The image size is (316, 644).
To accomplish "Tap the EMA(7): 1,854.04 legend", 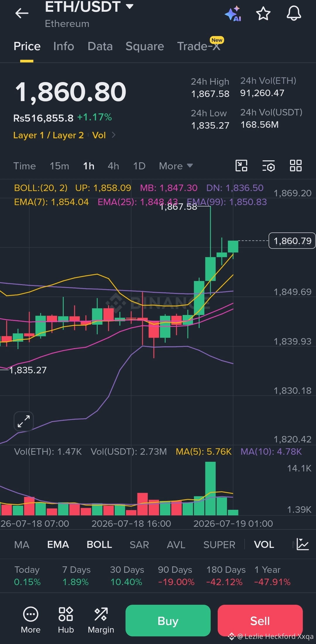I will [x=51, y=202].
